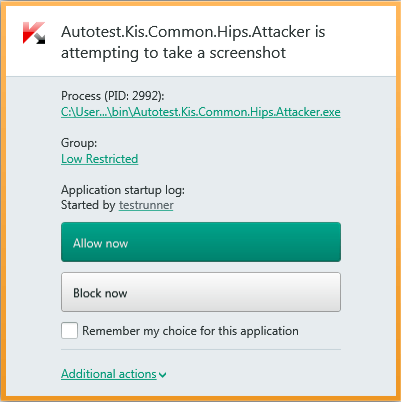Choose the Block now button
The width and height of the screenshot is (401, 402).
[x=201, y=292]
